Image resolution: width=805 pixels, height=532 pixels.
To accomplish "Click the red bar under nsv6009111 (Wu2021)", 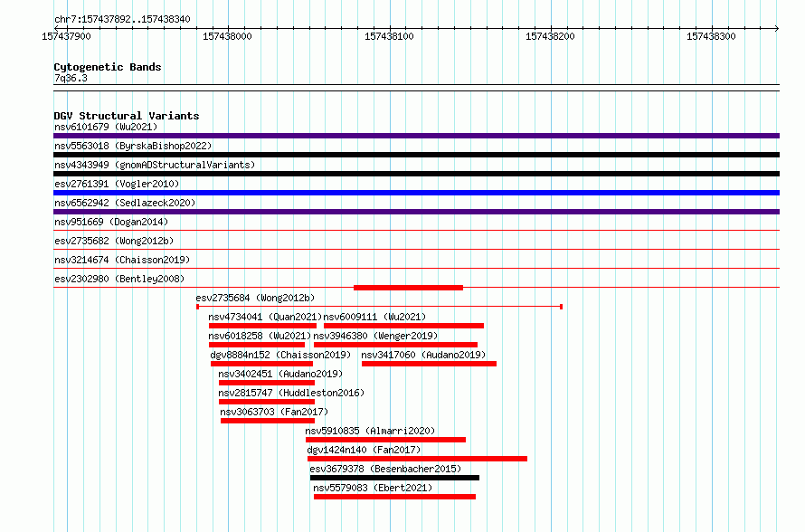I will click(403, 326).
